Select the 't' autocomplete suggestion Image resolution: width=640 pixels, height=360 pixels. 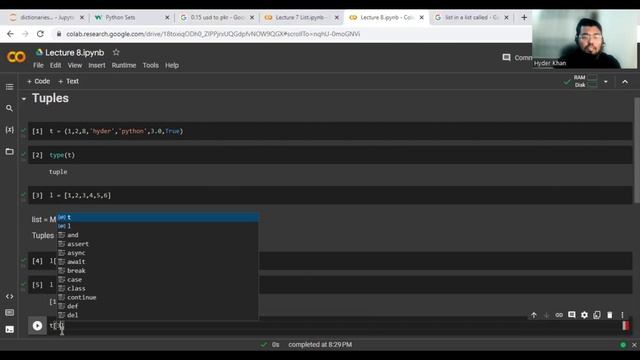[x=157, y=217]
